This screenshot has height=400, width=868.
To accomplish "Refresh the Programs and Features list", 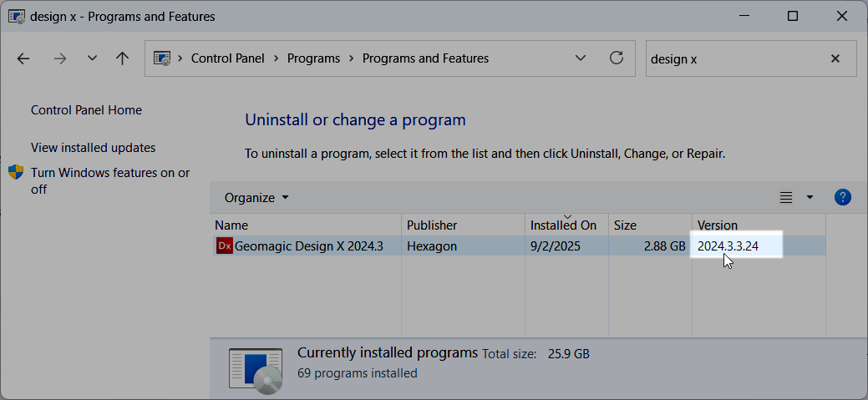I will click(617, 58).
